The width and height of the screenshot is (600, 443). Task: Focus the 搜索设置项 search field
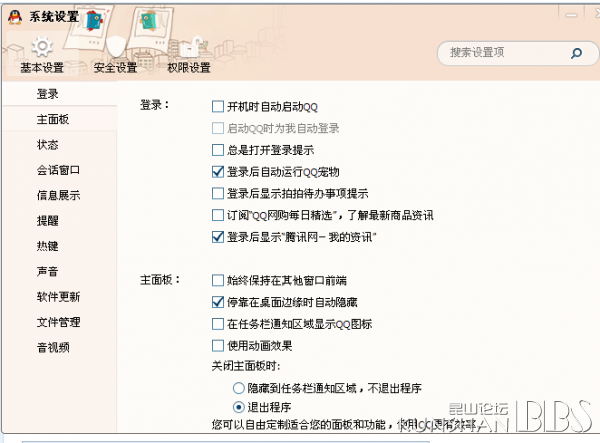pyautogui.click(x=518, y=53)
